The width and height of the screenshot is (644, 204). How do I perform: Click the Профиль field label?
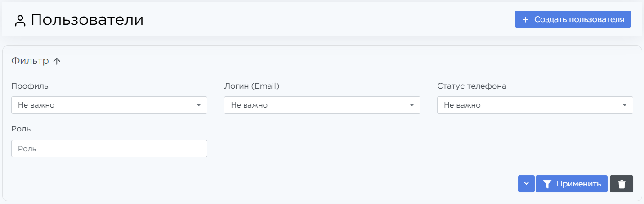[30, 86]
